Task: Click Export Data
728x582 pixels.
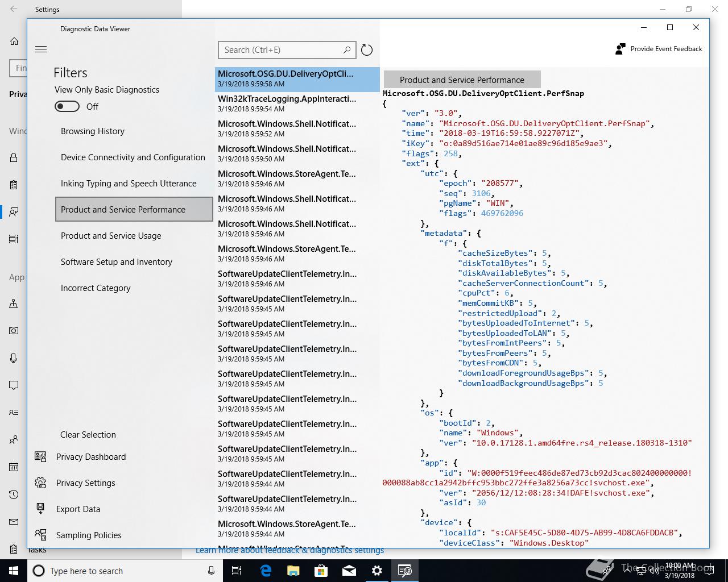Action: pos(78,509)
